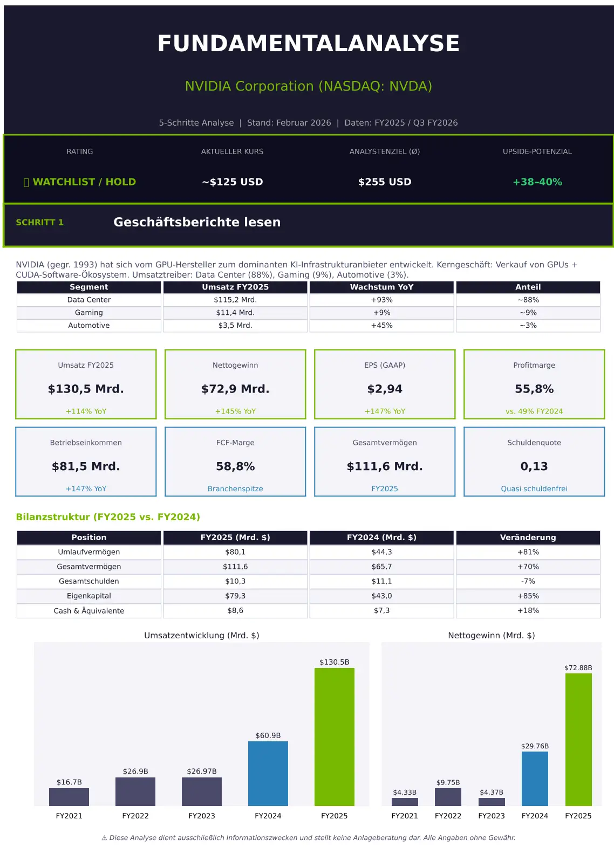Image resolution: width=614 pixels, height=868 pixels.
Task: Click the NVIDIA Corporation (NASDAQ: NVDA) subtitle
Action: pos(308,86)
